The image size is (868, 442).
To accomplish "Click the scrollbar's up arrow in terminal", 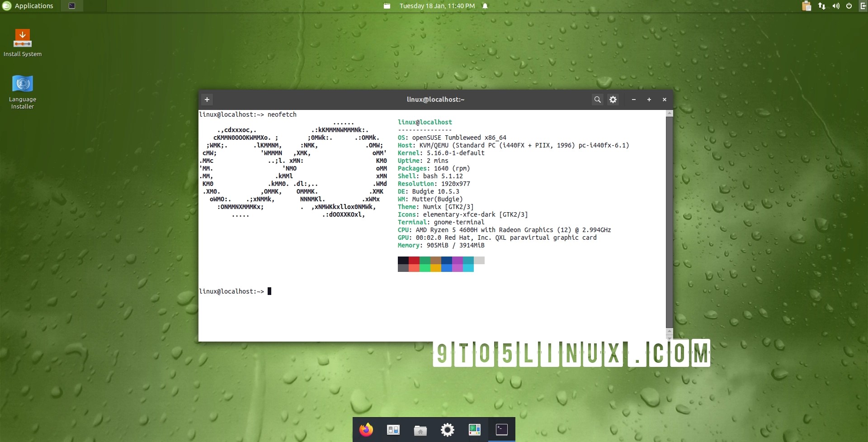I will [x=670, y=113].
